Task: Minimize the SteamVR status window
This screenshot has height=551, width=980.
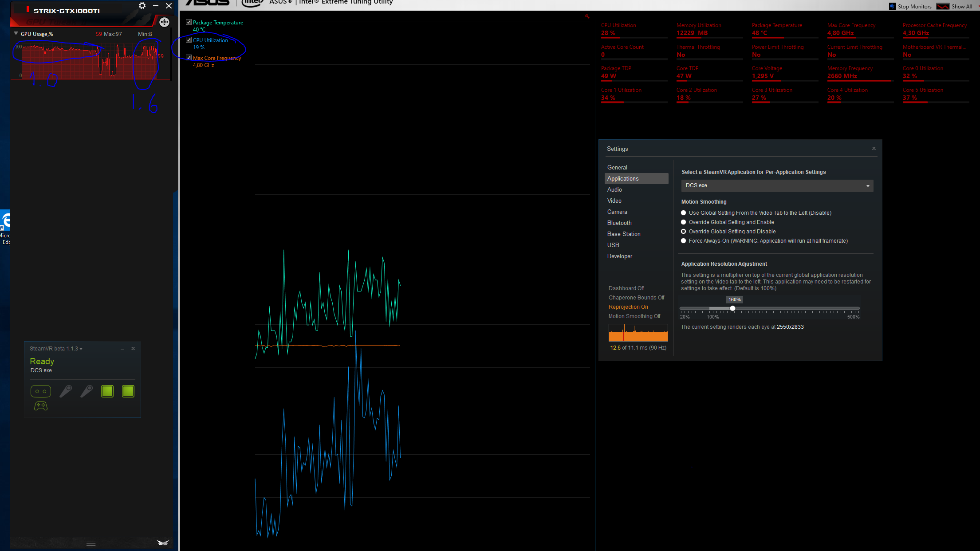Action: (122, 349)
